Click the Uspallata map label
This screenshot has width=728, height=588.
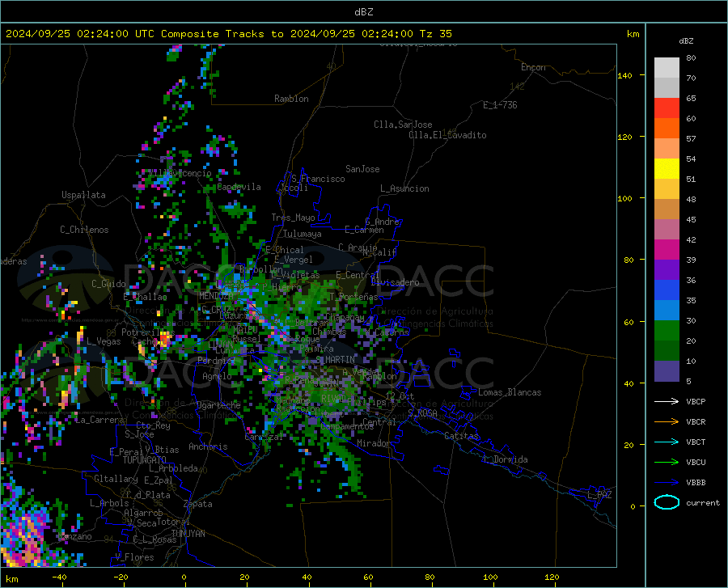(83, 195)
